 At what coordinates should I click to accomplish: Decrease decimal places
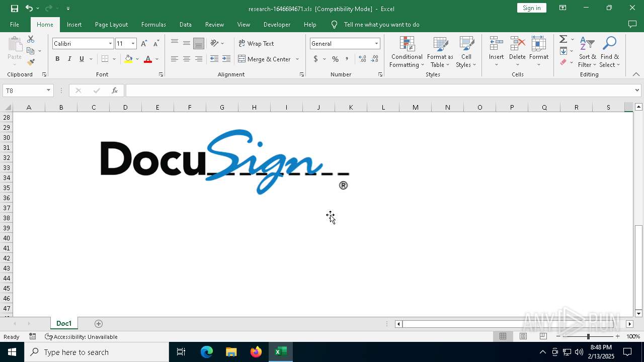tap(374, 59)
